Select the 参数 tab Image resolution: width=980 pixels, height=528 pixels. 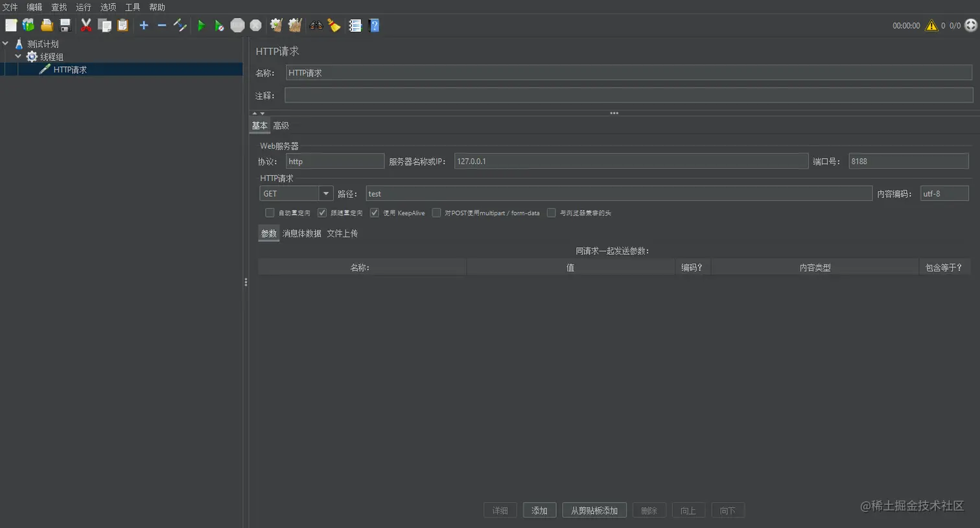tap(269, 234)
